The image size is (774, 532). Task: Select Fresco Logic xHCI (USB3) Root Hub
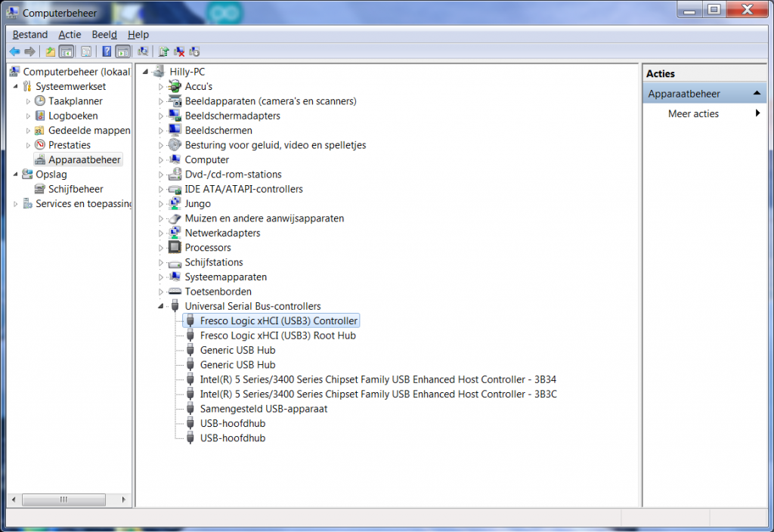(277, 336)
